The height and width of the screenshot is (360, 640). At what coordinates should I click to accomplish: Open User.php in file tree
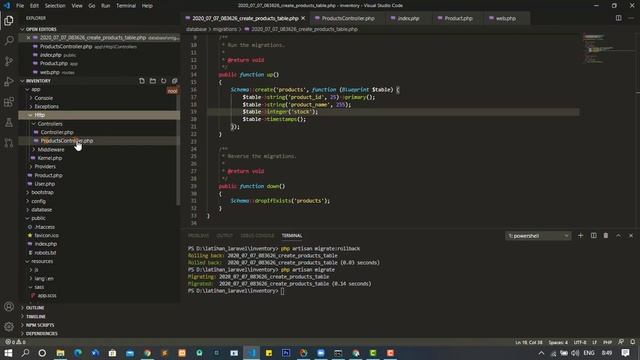[99, 184]
